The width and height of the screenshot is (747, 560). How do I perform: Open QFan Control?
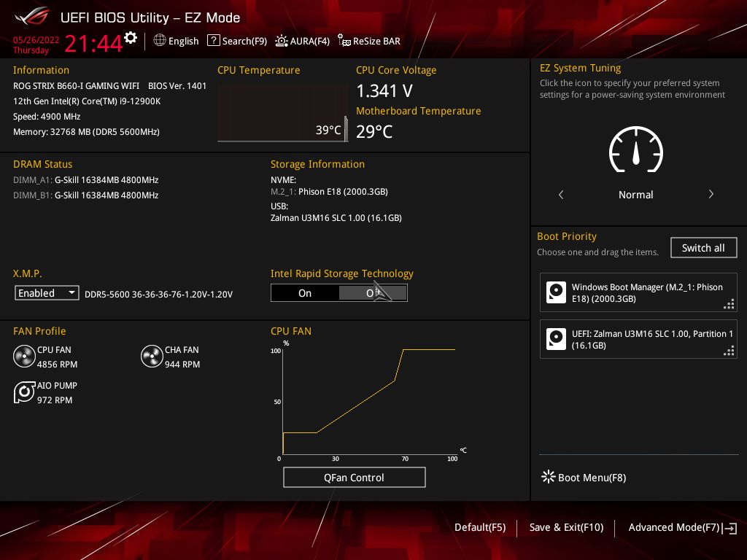click(354, 477)
